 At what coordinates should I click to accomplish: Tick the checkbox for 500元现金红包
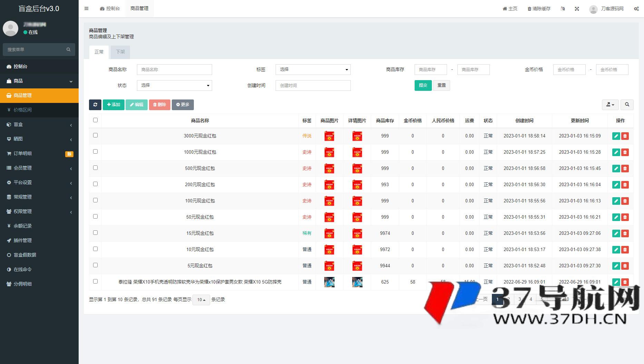click(x=96, y=168)
